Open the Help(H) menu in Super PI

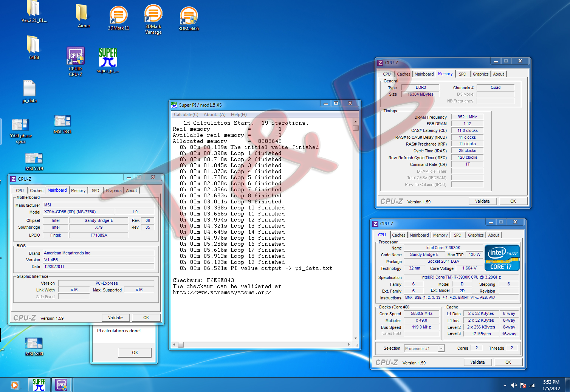(239, 115)
